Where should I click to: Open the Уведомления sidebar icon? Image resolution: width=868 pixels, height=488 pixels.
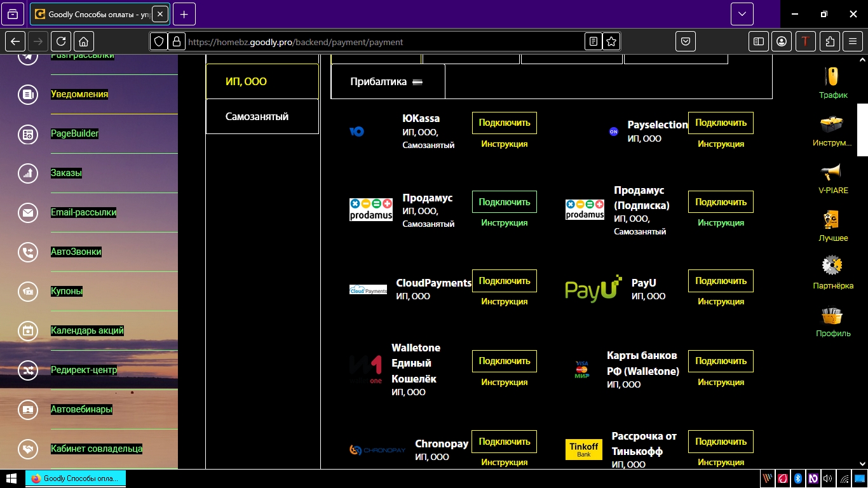point(28,95)
